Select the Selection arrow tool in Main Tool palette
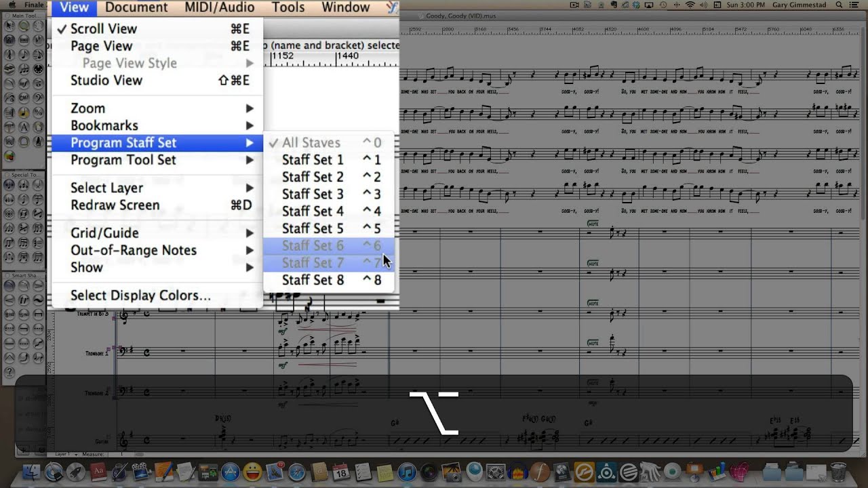 9,25
